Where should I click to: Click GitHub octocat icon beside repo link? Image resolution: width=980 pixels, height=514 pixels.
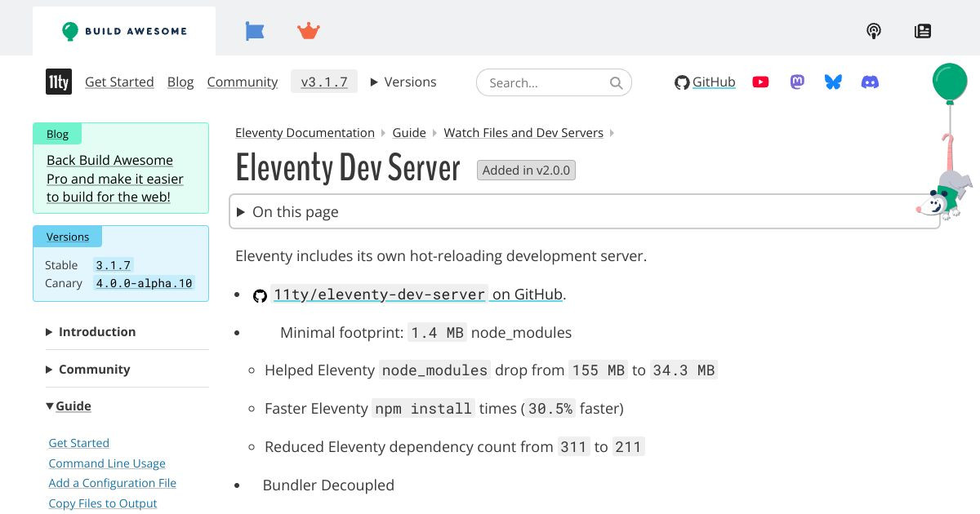coord(260,295)
